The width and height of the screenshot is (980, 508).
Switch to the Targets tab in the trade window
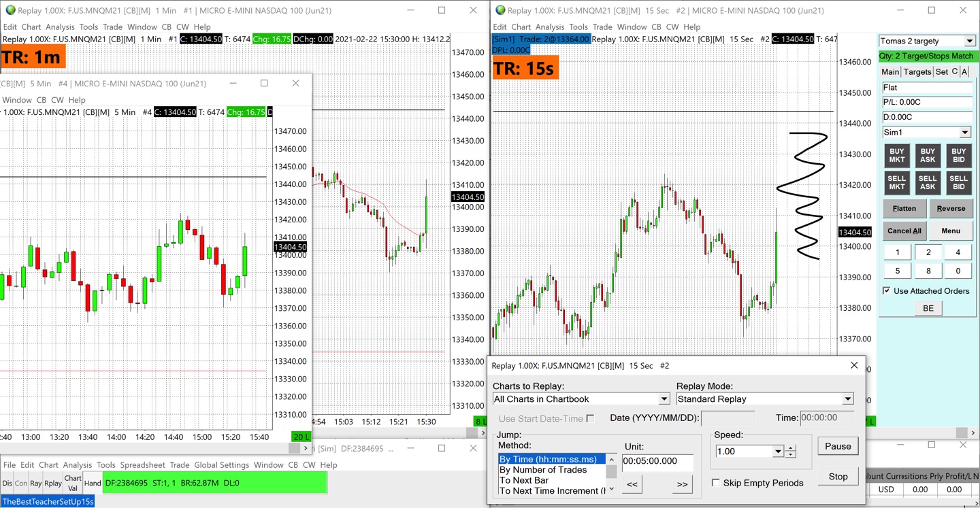coord(917,71)
